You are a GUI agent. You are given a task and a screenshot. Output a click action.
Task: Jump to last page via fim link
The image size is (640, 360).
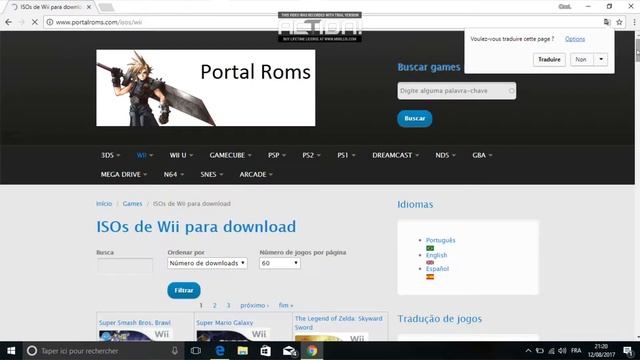point(286,305)
